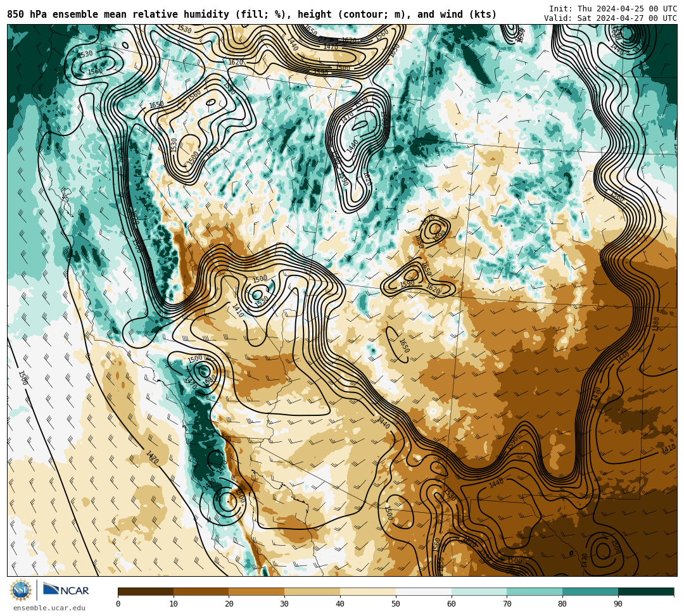Pick the darkest green 90–100% colorbar segment

coord(646,591)
